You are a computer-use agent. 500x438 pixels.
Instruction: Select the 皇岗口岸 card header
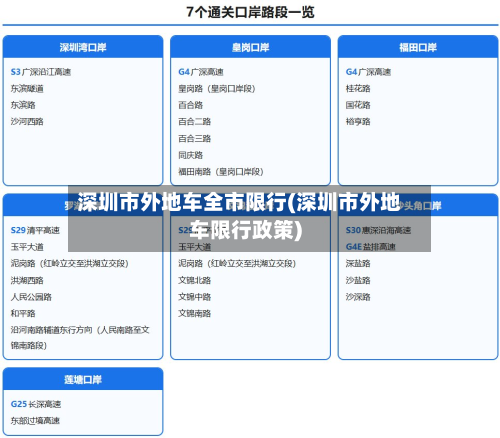click(250, 47)
